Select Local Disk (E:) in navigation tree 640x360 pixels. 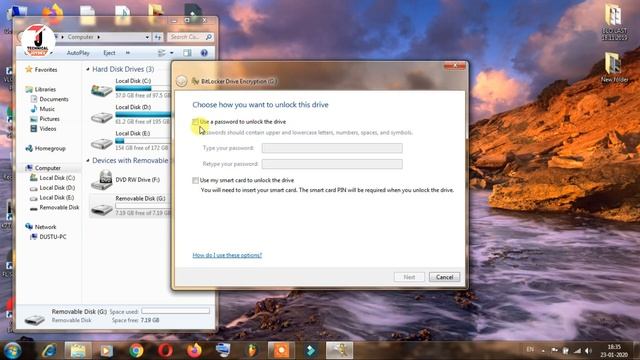click(57, 197)
